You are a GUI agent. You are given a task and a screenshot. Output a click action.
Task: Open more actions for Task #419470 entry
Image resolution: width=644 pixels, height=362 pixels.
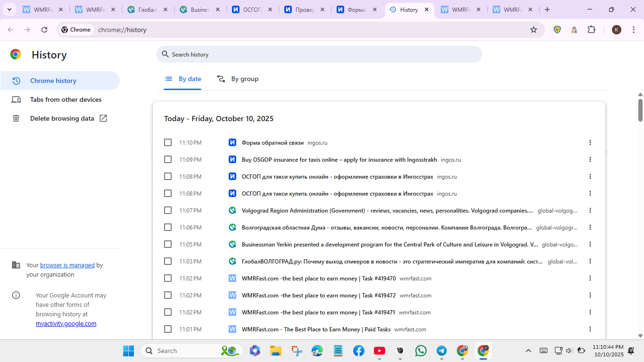(590, 278)
